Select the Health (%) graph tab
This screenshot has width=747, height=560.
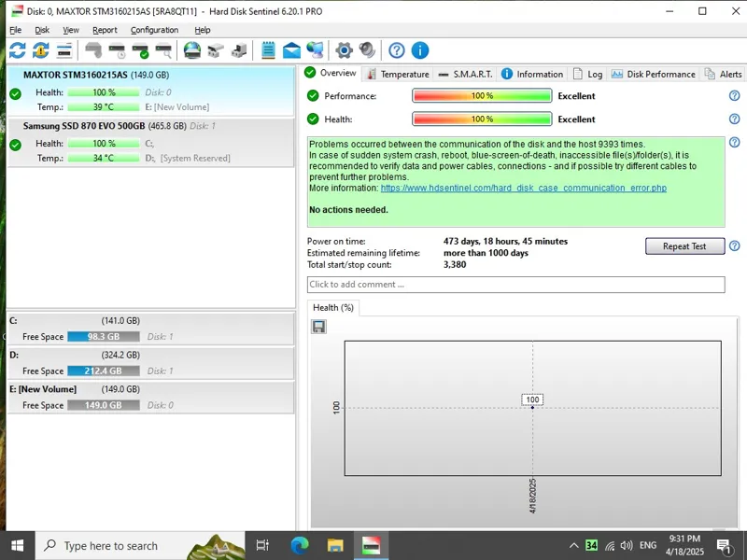(x=333, y=308)
